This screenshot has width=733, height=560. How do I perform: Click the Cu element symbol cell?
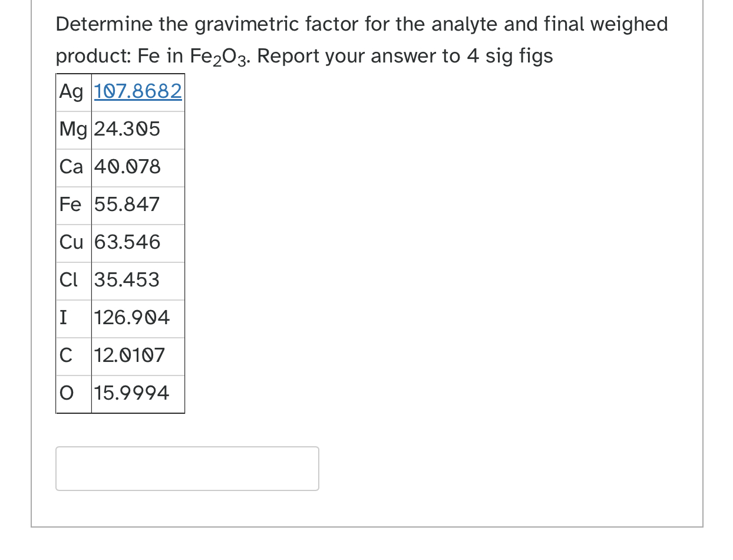click(x=72, y=242)
